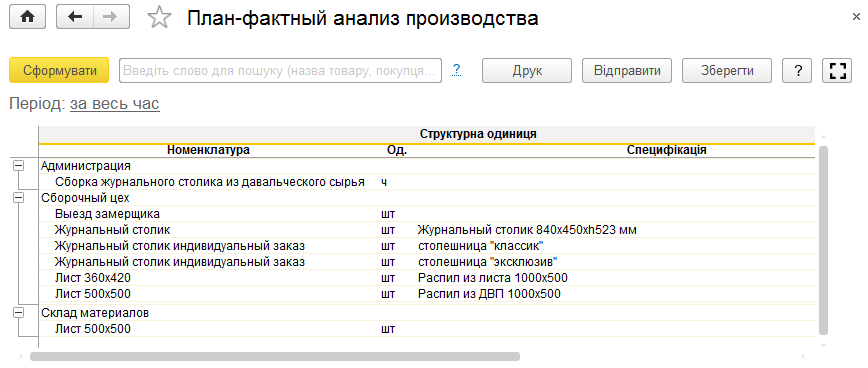Viewport: 868px width, 368px height.
Task: Click the scroll up arrow
Action: [823, 136]
